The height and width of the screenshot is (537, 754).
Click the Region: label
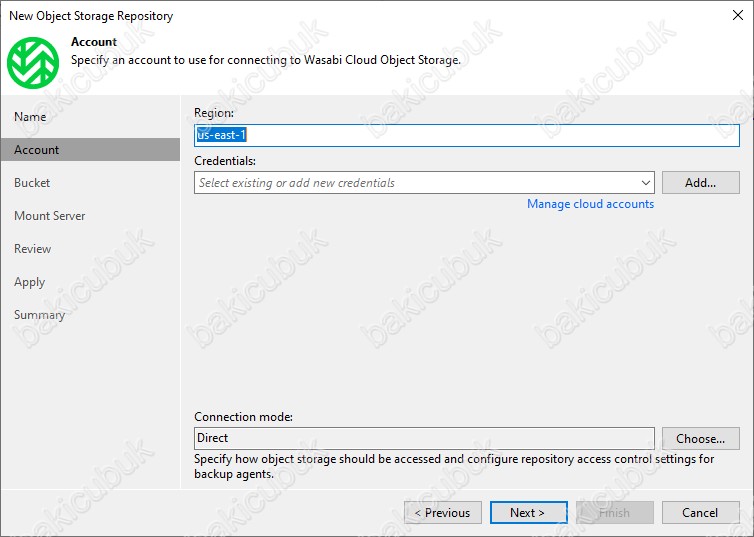(x=214, y=113)
